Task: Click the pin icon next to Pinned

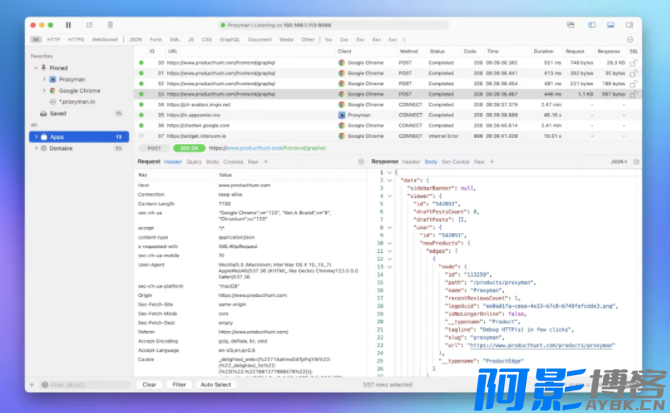Action: (x=44, y=68)
